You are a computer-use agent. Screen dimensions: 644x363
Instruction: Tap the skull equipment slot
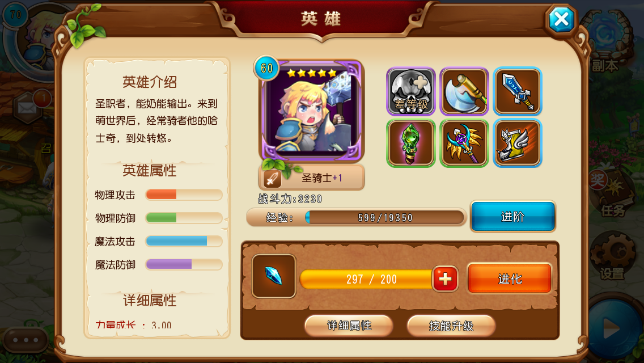pos(410,91)
